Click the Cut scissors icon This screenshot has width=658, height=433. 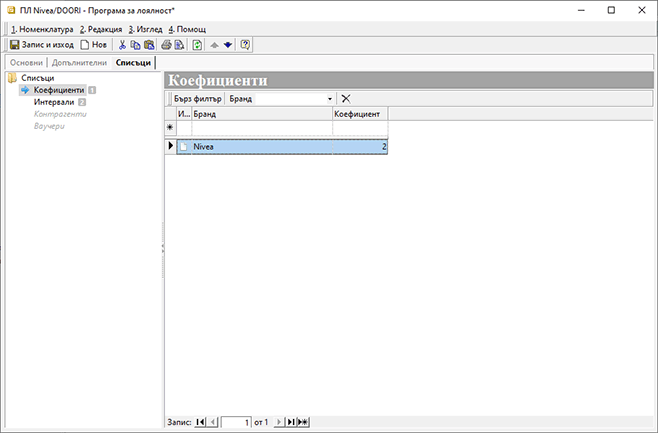pos(122,44)
